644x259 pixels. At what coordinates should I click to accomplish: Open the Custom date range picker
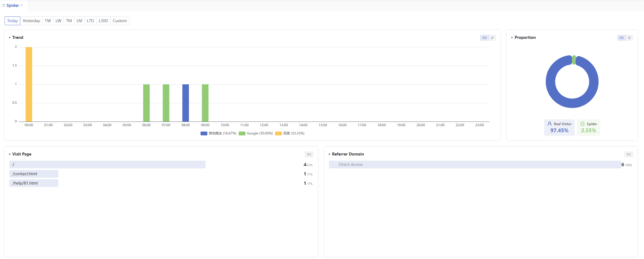[120, 21]
